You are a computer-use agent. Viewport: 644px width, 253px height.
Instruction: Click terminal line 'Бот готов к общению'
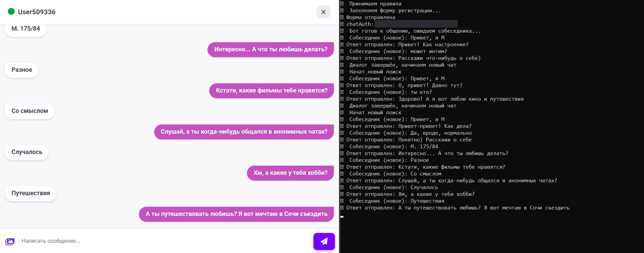point(411,31)
